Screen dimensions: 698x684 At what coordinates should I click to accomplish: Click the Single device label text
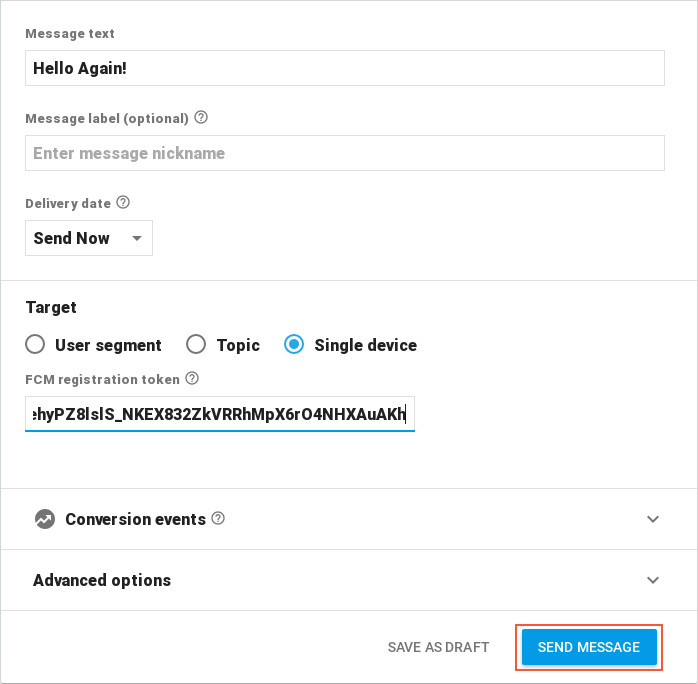coord(365,345)
